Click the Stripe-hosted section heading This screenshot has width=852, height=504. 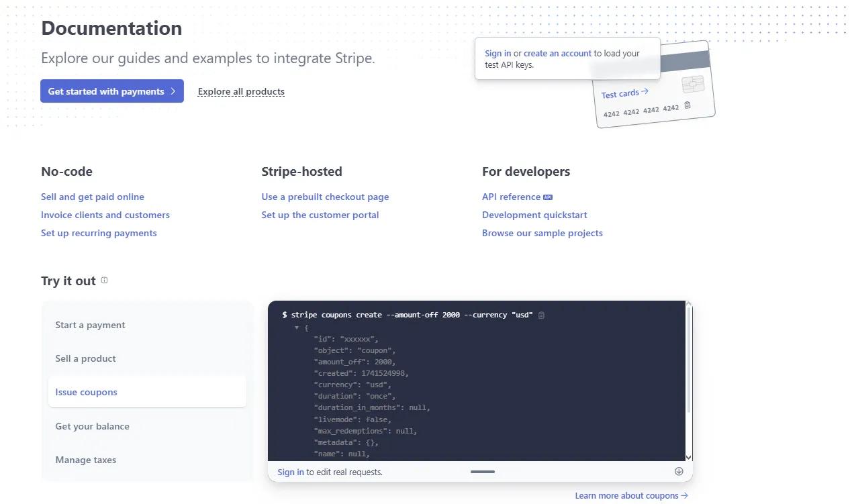pos(301,171)
